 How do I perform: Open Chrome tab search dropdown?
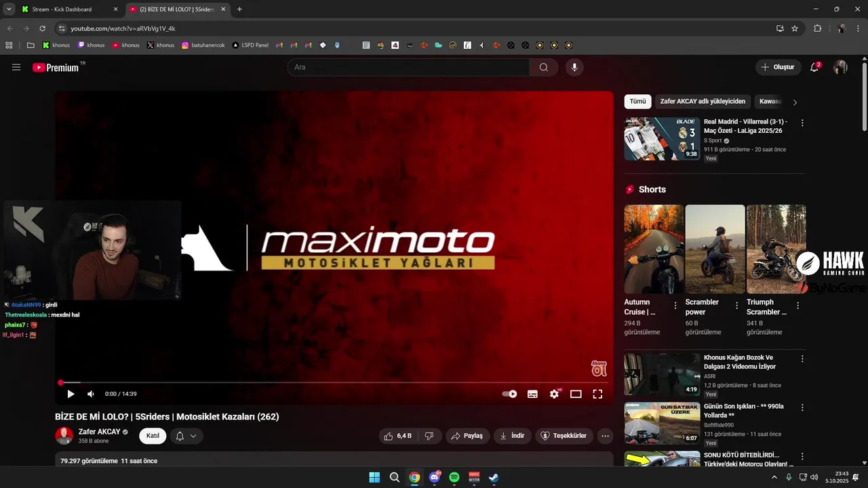pyautogui.click(x=8, y=9)
